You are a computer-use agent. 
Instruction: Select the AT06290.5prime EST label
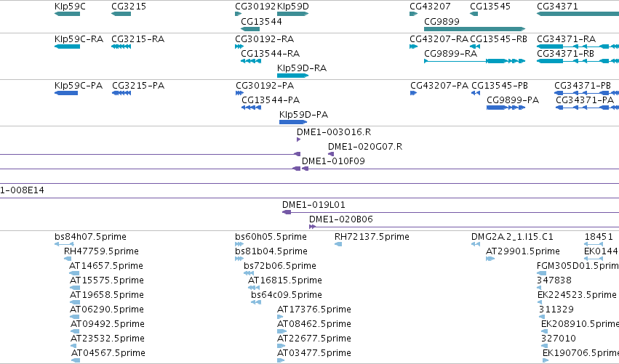point(107,310)
